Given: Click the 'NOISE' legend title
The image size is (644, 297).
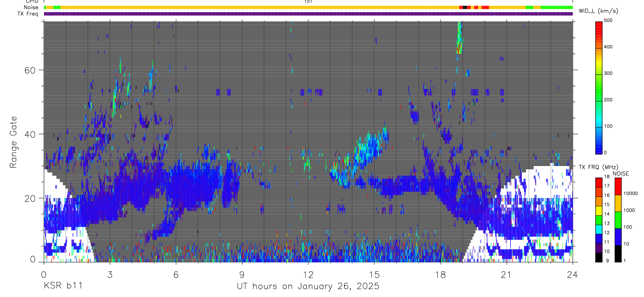Looking at the screenshot, I should coord(621,173).
